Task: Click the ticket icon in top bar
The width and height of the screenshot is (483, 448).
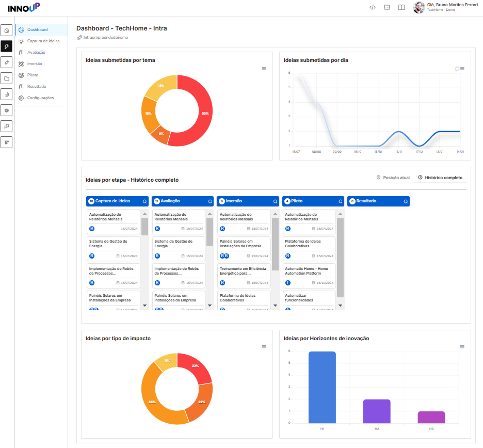Action: click(387, 7)
